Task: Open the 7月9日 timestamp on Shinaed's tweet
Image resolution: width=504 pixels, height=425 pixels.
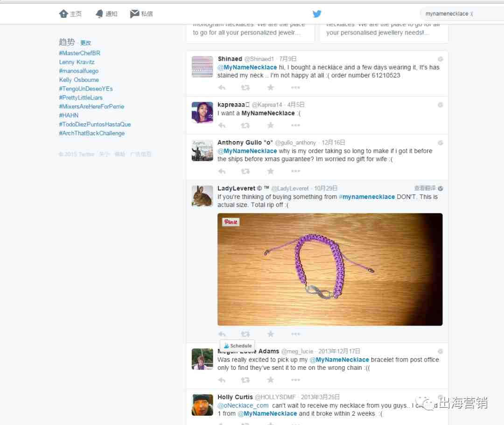Action: [x=287, y=59]
